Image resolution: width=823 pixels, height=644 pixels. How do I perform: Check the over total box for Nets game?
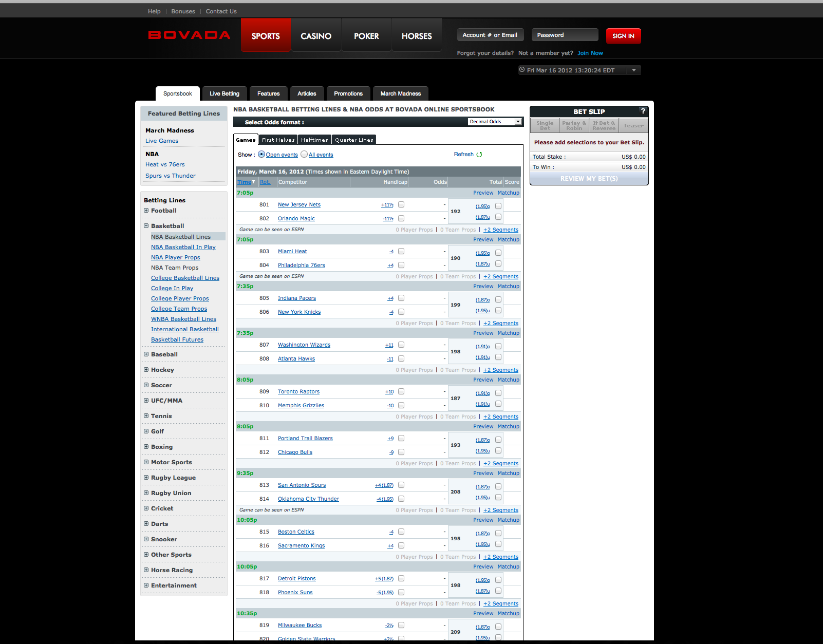click(x=498, y=206)
